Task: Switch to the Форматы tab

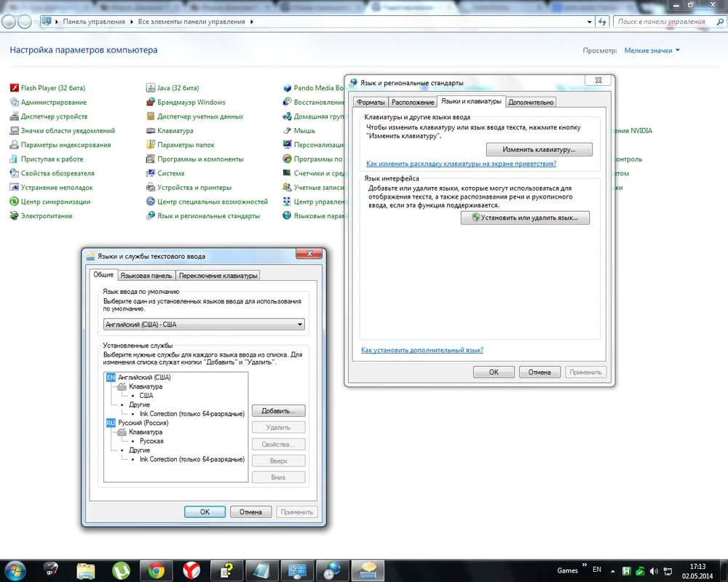Action: click(x=370, y=103)
